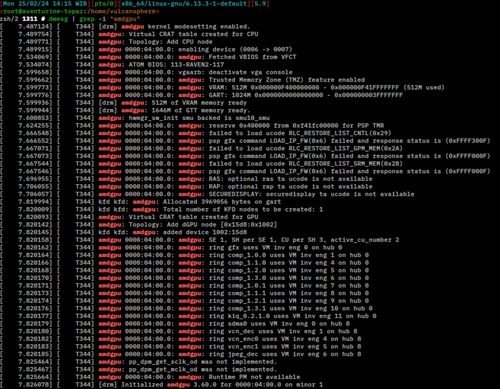
Task: Click 'Topology: Add dGPU node [0x15d8:0x1002]'
Action: (x=203, y=225)
